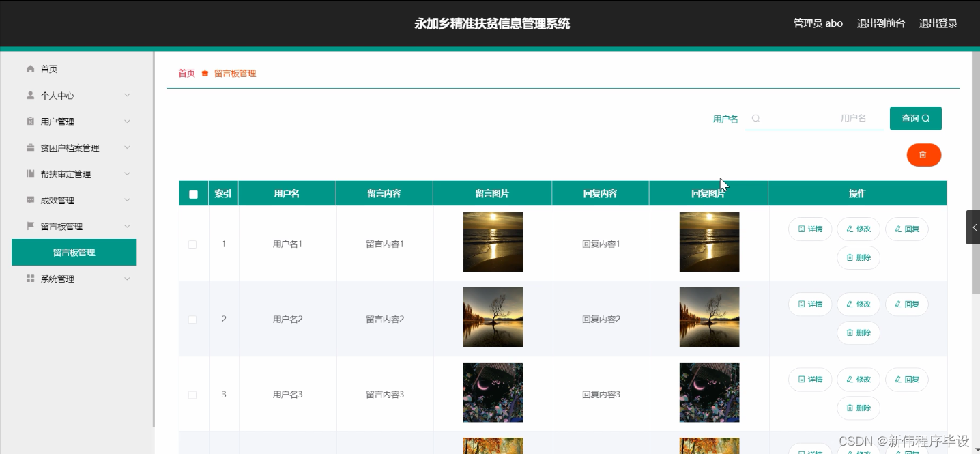Click the speech bubble icon beside 成效管理

pyautogui.click(x=30, y=199)
